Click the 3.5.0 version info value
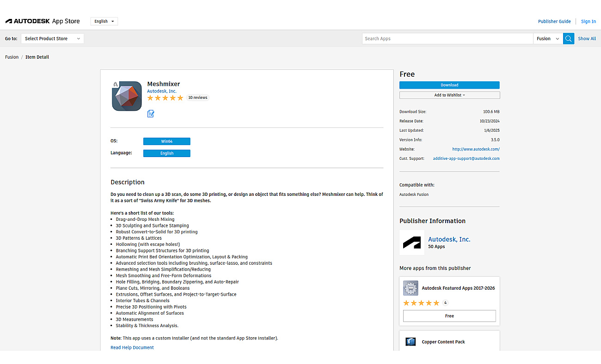 495,140
